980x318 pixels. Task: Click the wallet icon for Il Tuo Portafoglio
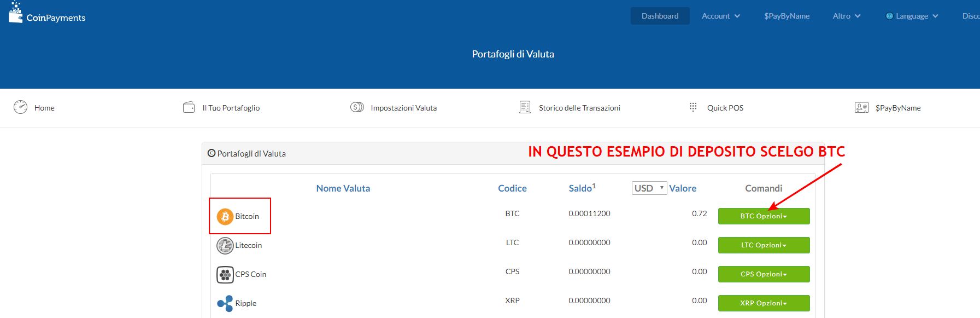[x=189, y=107]
